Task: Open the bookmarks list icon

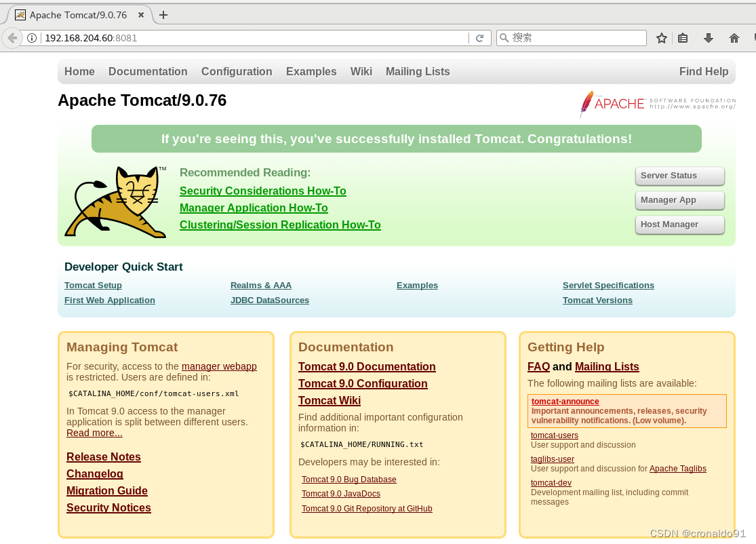Action: pyautogui.click(x=683, y=38)
